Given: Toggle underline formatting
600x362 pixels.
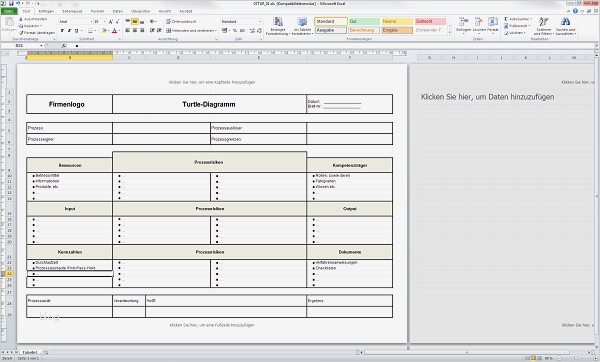Looking at the screenshot, I should (76, 30).
